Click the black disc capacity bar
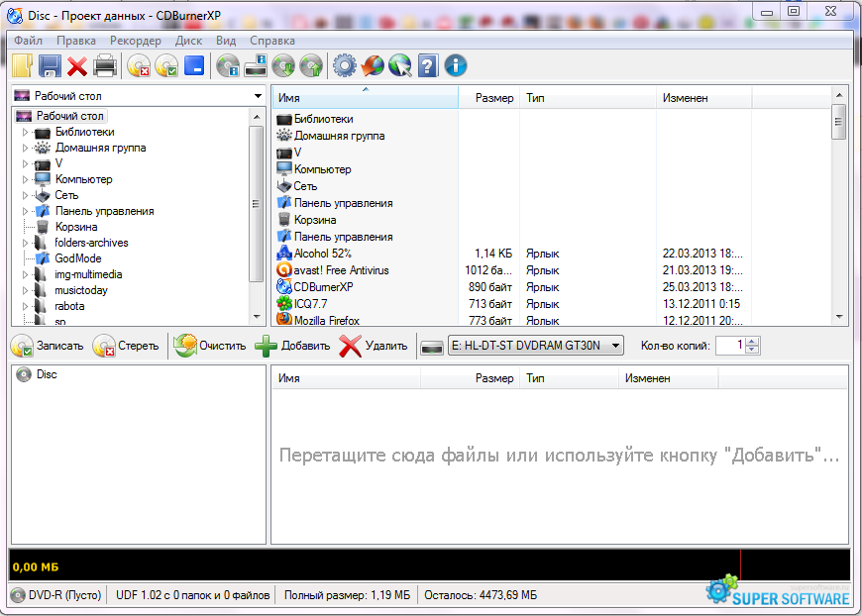This screenshot has width=862, height=616. [x=429, y=565]
